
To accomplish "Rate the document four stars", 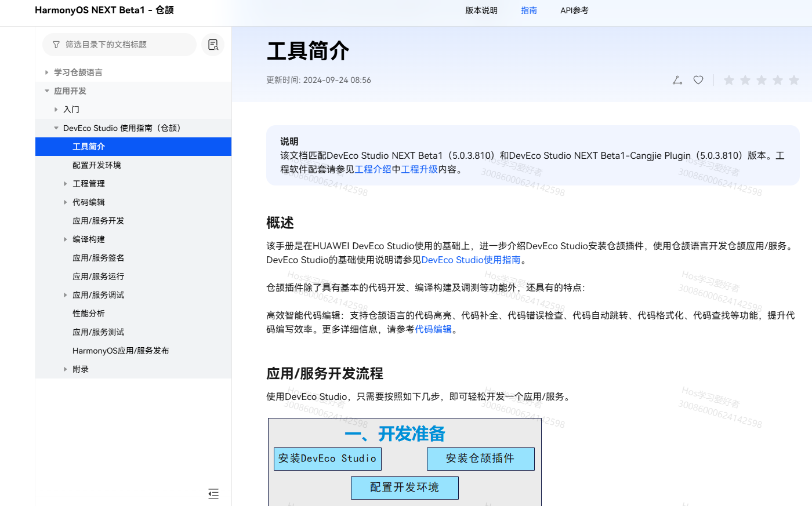I will click(x=778, y=80).
